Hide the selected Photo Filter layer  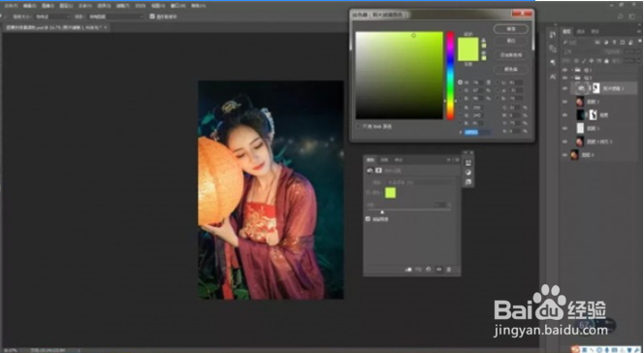point(564,88)
